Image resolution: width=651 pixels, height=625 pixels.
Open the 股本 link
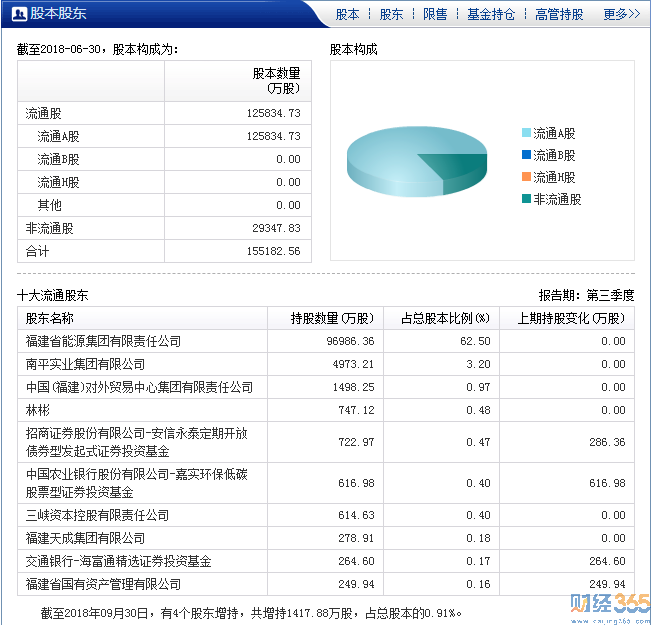[x=347, y=15]
